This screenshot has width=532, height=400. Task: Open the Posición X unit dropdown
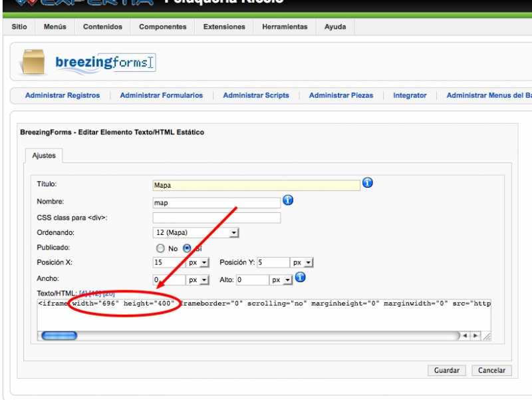pos(198,262)
